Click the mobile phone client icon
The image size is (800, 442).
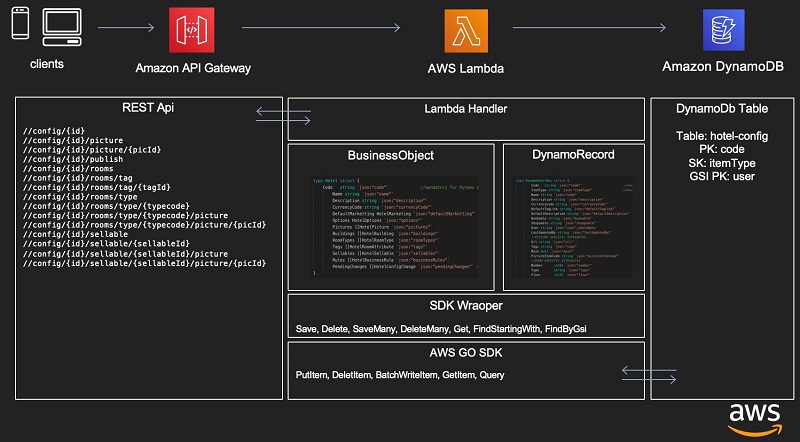coord(20,23)
